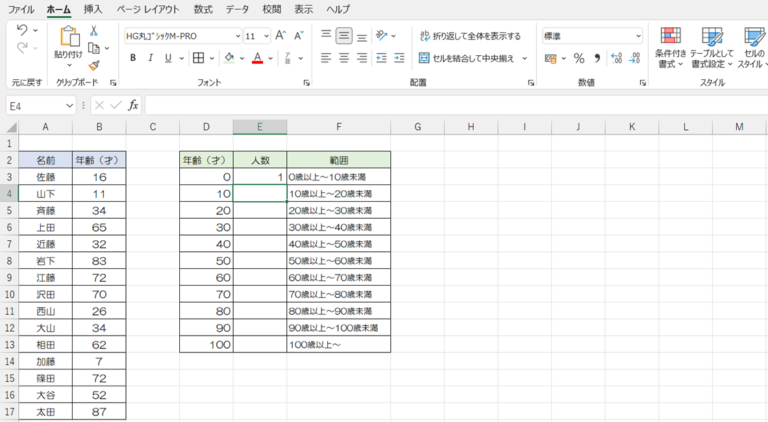The height and width of the screenshot is (422, 768).
Task: Click the increase font size icon
Action: click(281, 36)
